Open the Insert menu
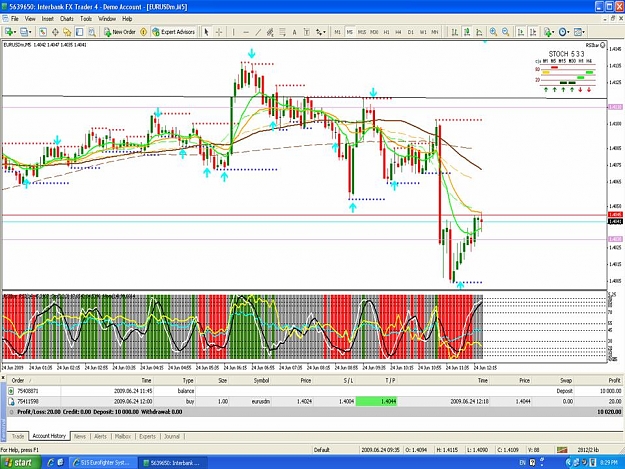Viewport: 625px width, 469px height. 47,19
